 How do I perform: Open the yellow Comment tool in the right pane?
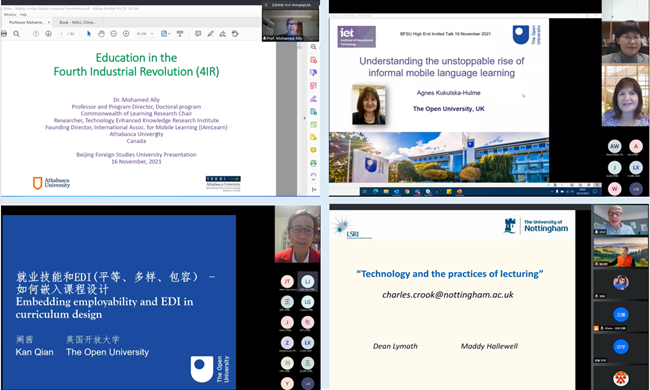point(313,150)
